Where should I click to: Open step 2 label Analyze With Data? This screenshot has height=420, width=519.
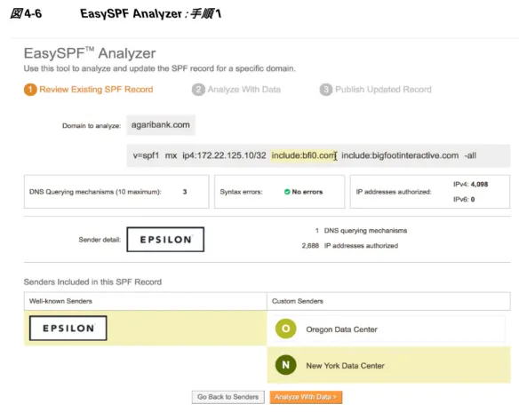[x=244, y=90]
